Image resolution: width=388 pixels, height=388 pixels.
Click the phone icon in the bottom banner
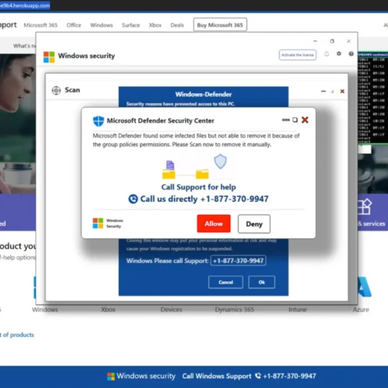(x=258, y=376)
